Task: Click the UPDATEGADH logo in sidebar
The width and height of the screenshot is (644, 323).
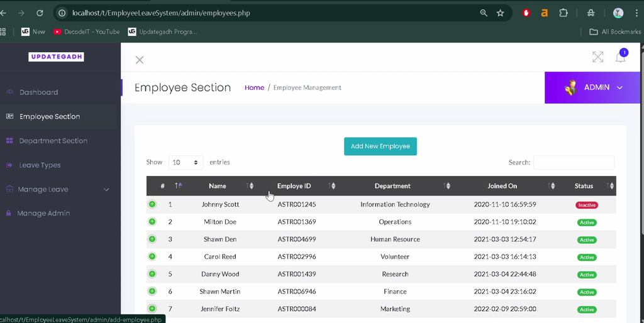Action: coord(56,57)
